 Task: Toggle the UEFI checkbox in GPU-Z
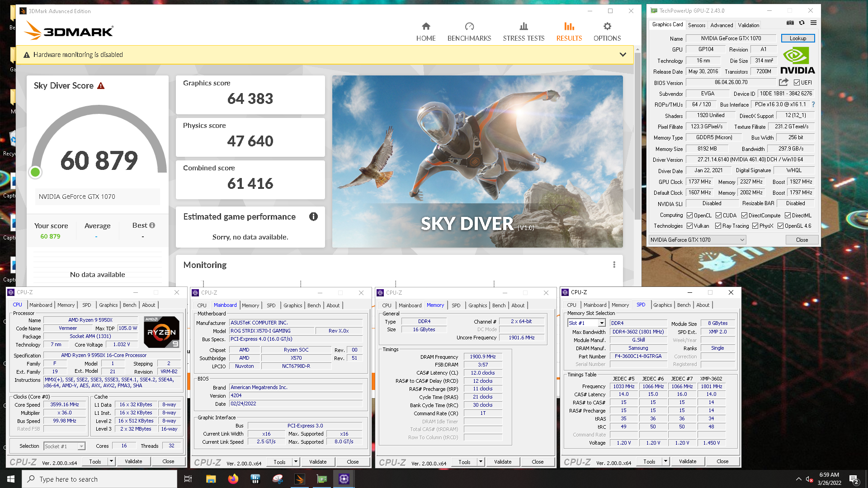(797, 83)
